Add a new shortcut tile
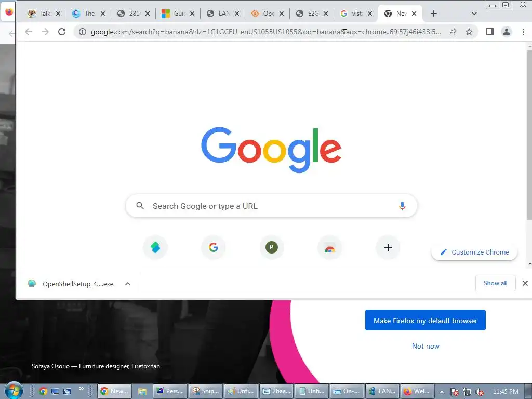532x399 pixels. [x=388, y=247]
